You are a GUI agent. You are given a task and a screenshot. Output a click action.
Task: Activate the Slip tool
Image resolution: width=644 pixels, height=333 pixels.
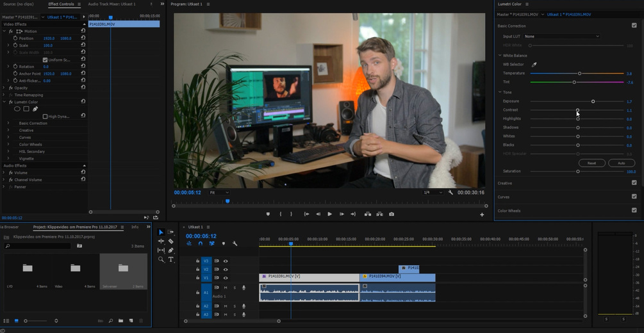click(161, 250)
